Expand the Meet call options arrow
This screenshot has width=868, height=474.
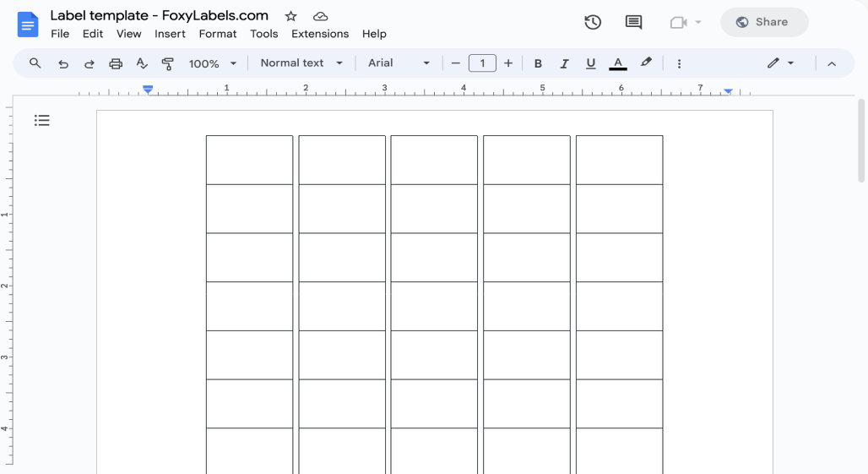(x=698, y=22)
